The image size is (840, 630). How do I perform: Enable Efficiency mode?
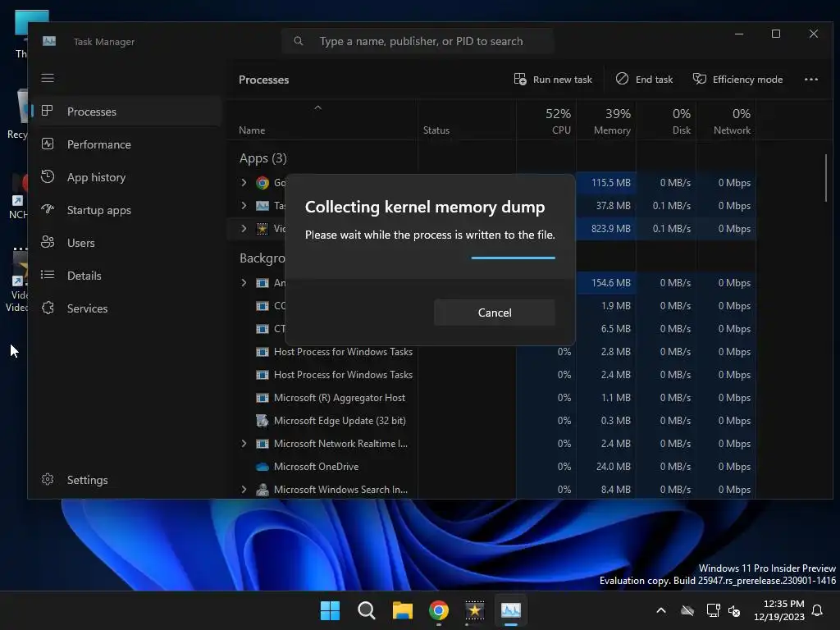point(737,80)
